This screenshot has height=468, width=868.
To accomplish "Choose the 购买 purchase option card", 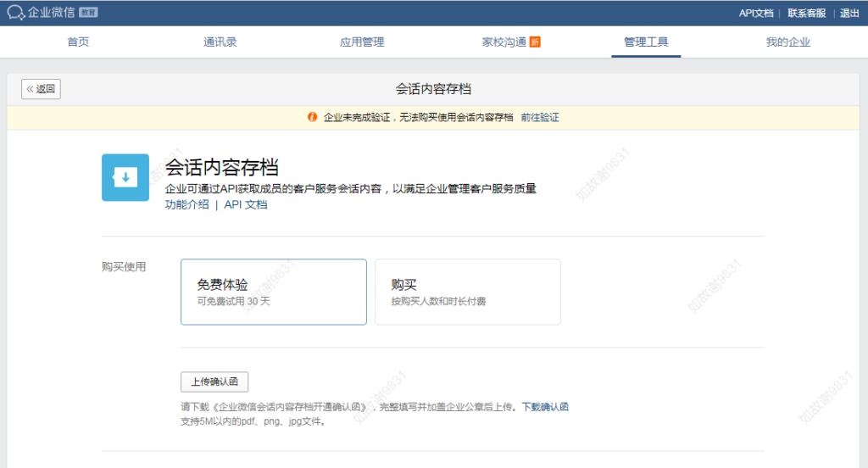I will pos(468,292).
